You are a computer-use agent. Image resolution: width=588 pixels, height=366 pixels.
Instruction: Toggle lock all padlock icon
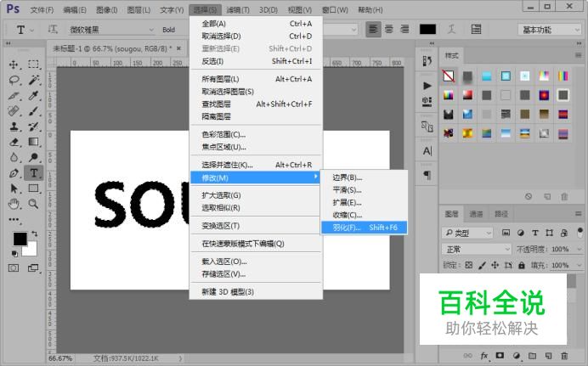(x=522, y=265)
